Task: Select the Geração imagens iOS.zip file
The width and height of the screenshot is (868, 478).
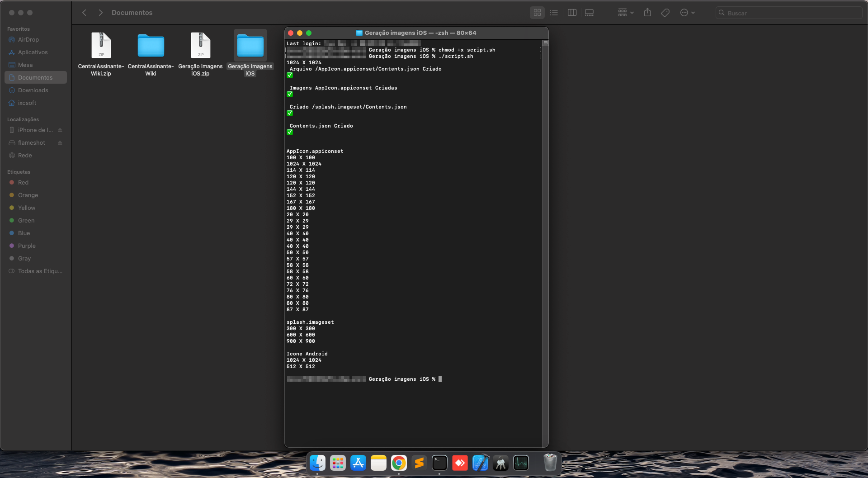Action: [x=200, y=54]
